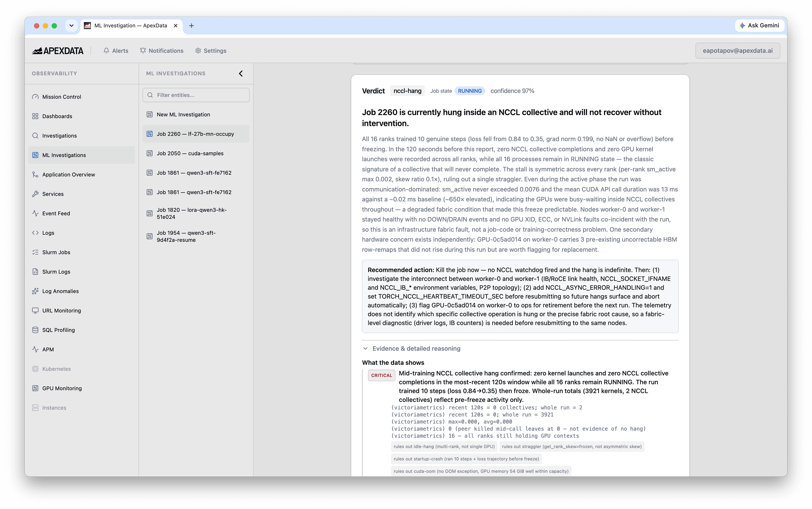
Task: Open Notifications in top navigation
Action: (162, 51)
